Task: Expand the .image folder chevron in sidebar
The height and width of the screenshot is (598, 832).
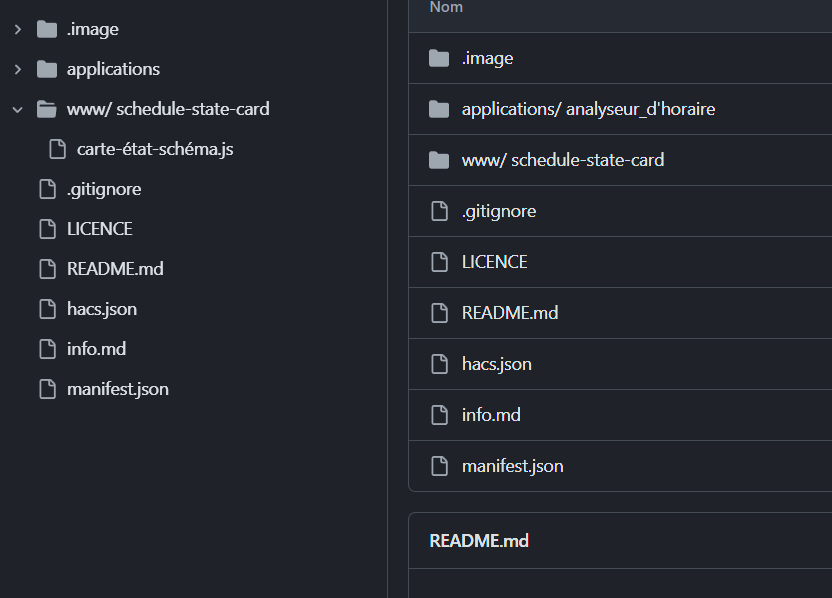Action: click(18, 29)
